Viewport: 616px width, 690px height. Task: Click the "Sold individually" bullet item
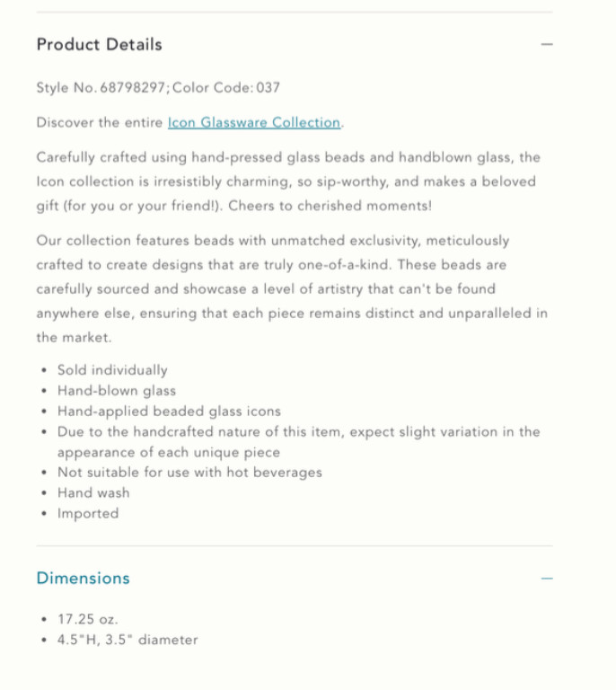(112, 370)
